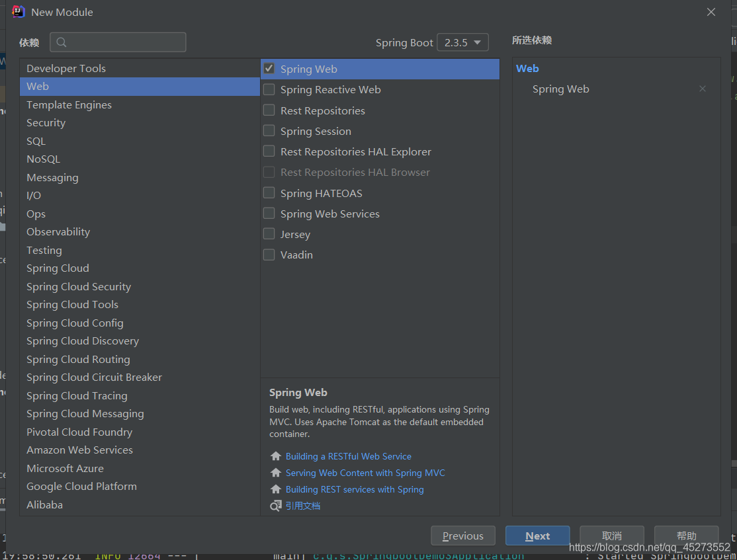Focus the dependency search field
The image size is (737, 560).
[118, 42]
